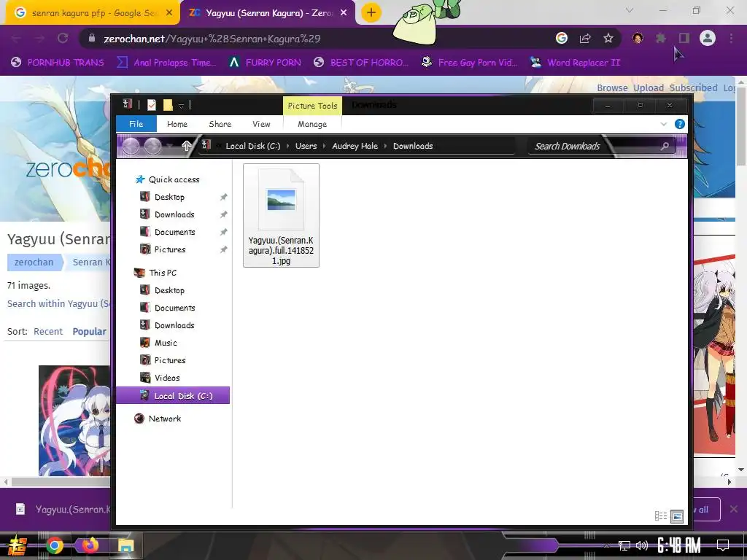Open the Manage ribbon tab
This screenshot has width=747, height=560.
coord(312,124)
